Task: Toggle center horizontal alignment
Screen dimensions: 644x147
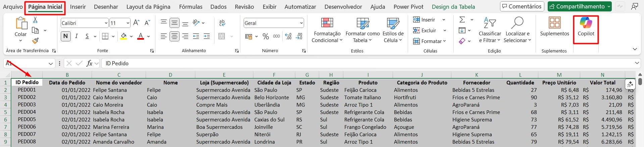Action: pos(174,36)
